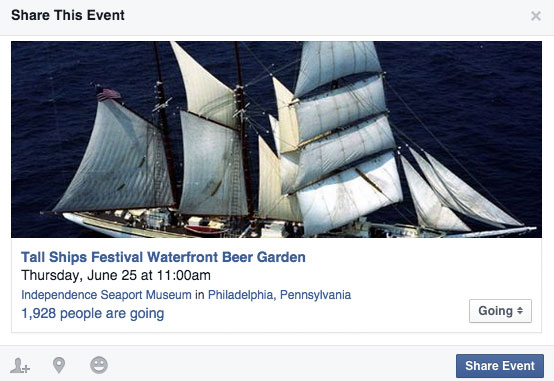554x381 pixels.
Task: Click Pennsylvania in the location link
Action: pyautogui.click(x=315, y=295)
